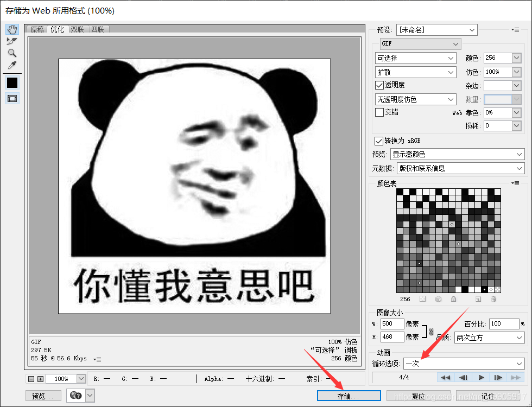Viewport: 532px width, 407px height.
Task: Click the 记住 remember button
Action: (488, 396)
